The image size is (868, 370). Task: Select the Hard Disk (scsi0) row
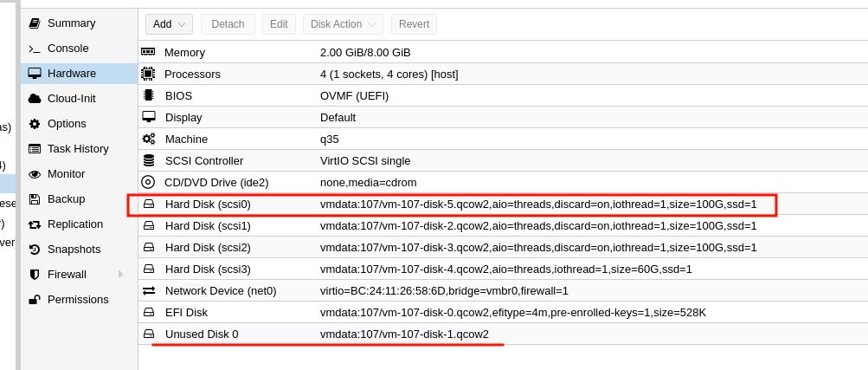[503, 204]
